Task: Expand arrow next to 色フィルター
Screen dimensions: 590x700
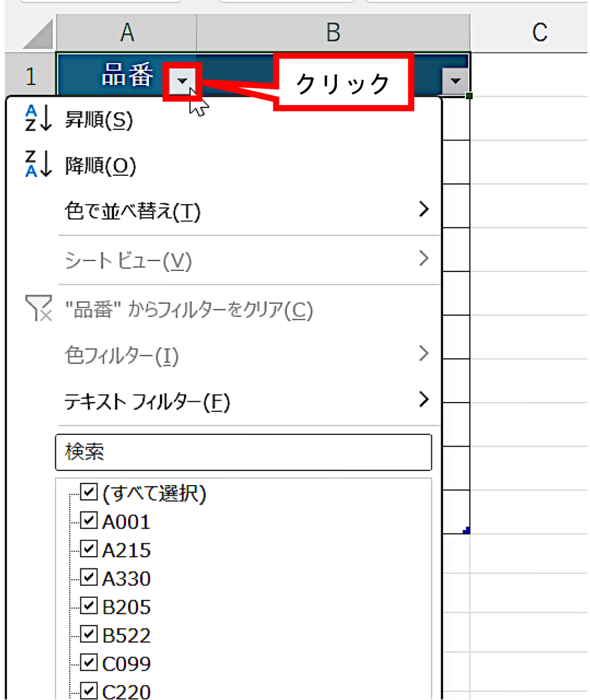Action: [x=424, y=354]
